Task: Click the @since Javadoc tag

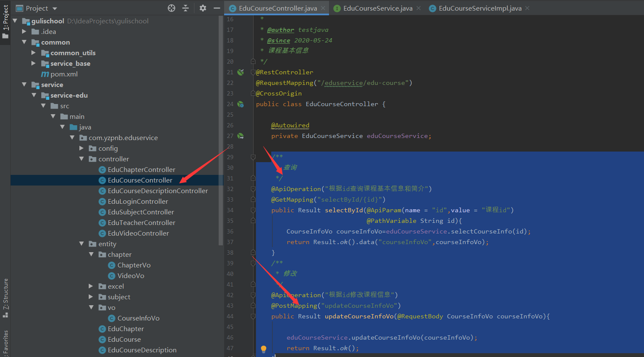Action: point(278,40)
